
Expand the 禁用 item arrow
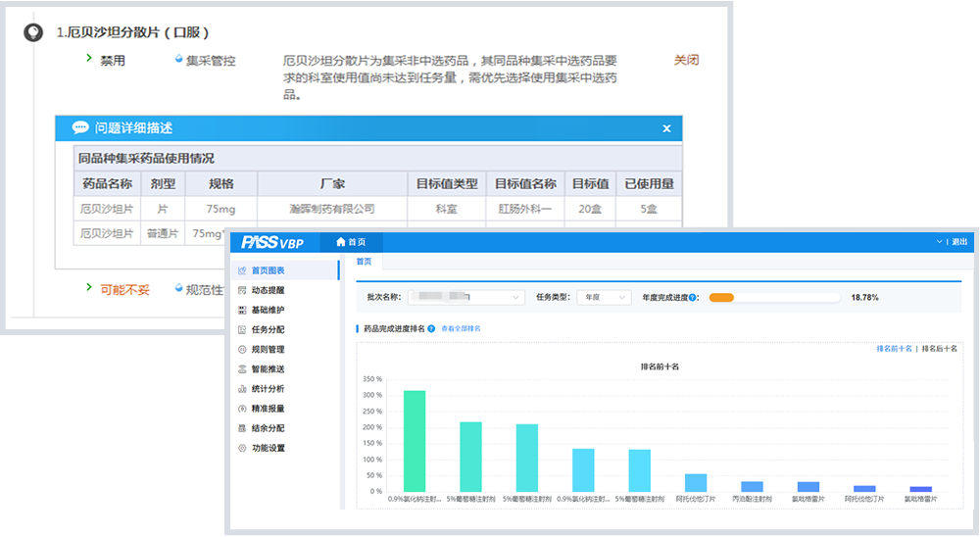point(88,60)
